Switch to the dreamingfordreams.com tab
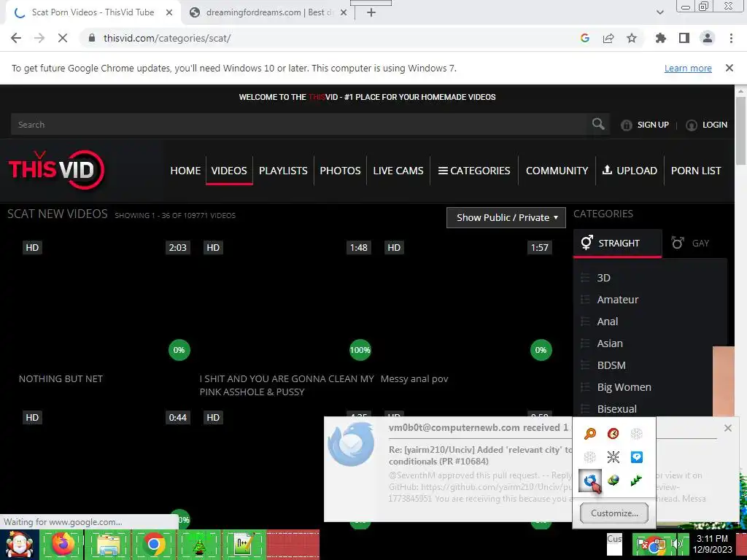The width and height of the screenshot is (747, 560). (268, 12)
